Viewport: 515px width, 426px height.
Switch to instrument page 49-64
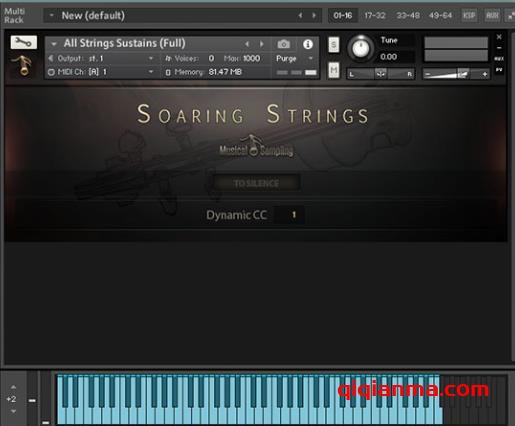440,15
